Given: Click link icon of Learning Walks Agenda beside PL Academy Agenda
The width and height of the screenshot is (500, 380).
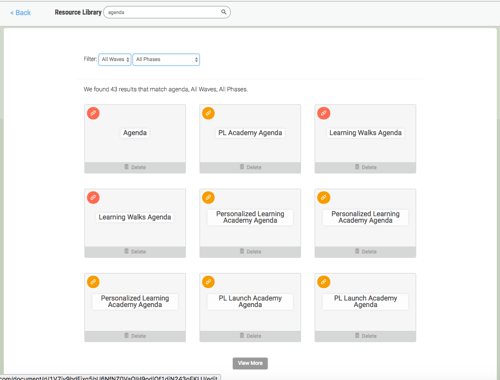Looking at the screenshot, I should [x=324, y=113].
